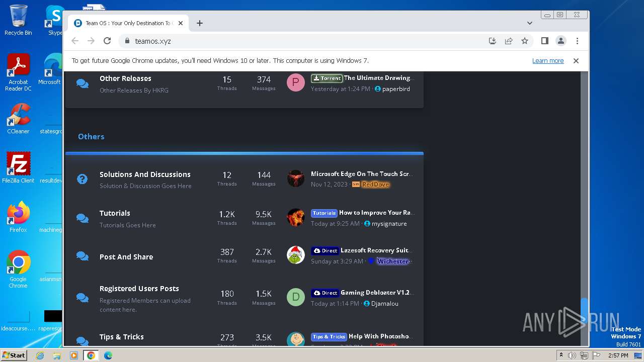644x362 pixels.
Task: Open the Tips & Tricks forum
Action: 122,337
